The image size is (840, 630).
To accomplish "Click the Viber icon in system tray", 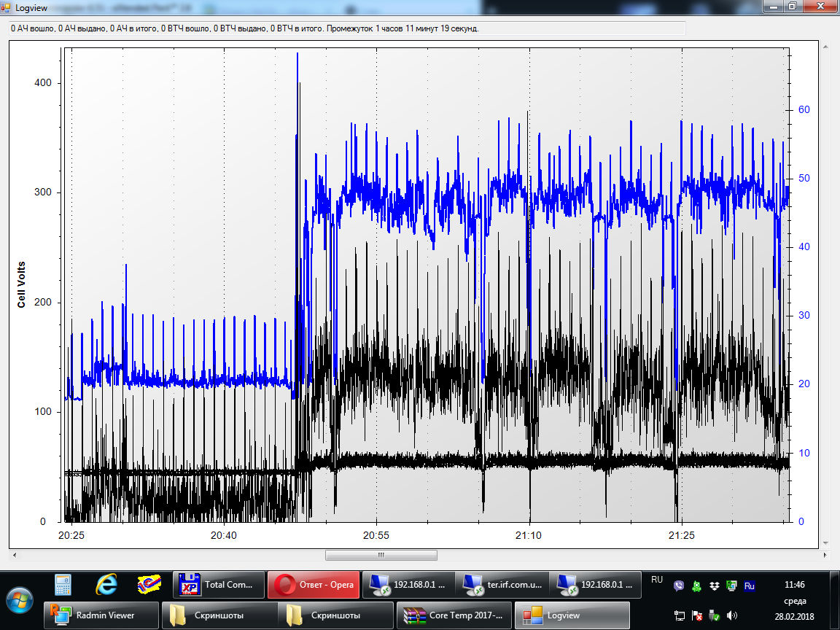I will (x=680, y=586).
